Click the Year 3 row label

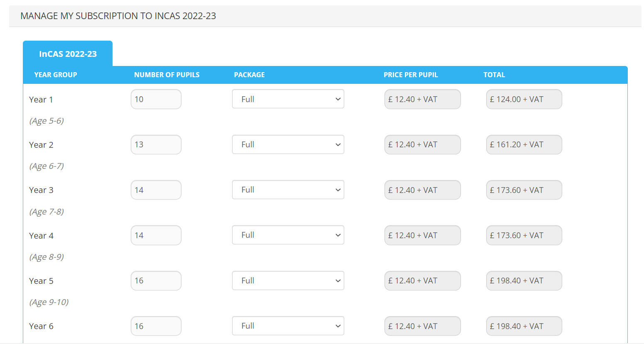[x=41, y=190]
